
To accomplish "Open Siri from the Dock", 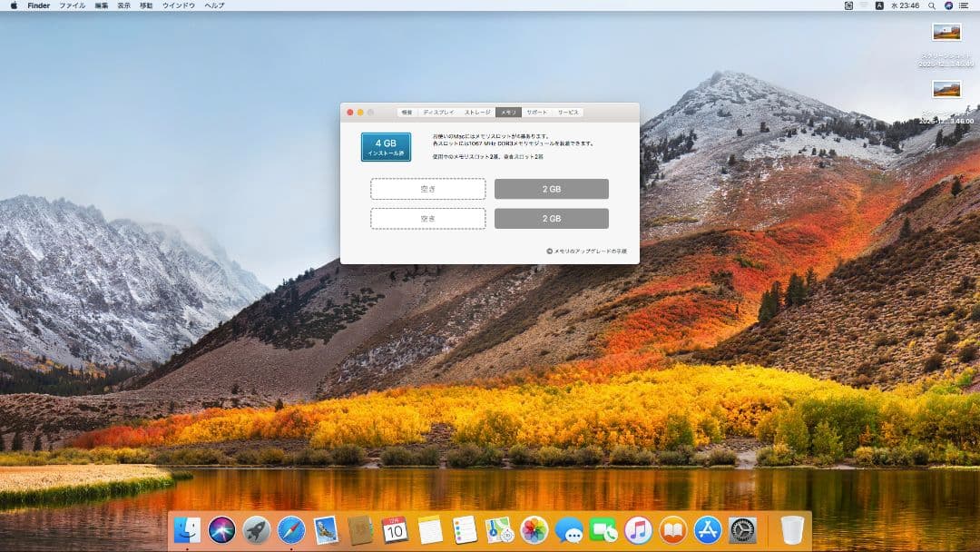I will tap(221, 529).
